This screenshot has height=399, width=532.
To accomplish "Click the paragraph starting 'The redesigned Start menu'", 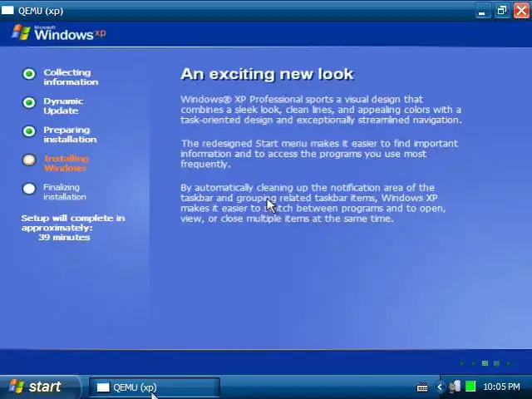I will 319,154.
